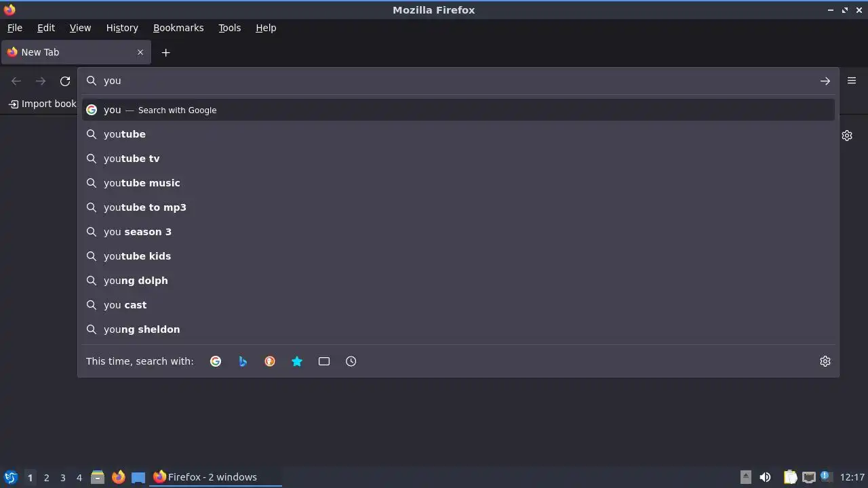
Task: Select the New Tab tab
Action: (x=75, y=52)
